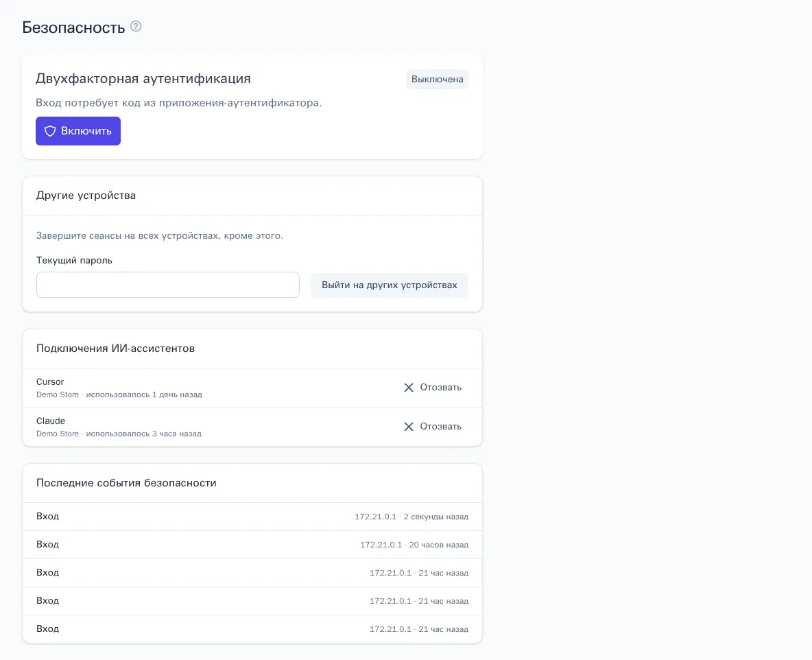
Task: Click the Подключения ИИ-ассистентов heading
Action: [115, 349]
